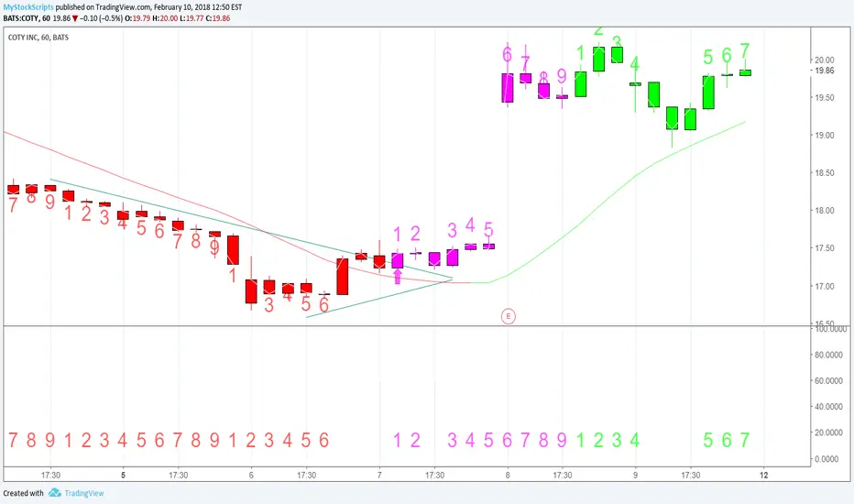The image size is (854, 504).
Task: Click the date label 8 on time axis
Action: pyautogui.click(x=508, y=475)
